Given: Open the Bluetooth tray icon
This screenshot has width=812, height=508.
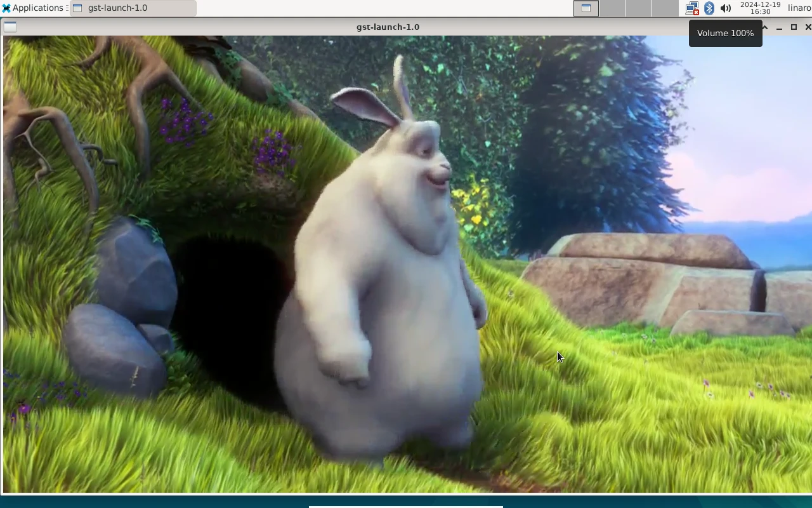Looking at the screenshot, I should point(709,8).
